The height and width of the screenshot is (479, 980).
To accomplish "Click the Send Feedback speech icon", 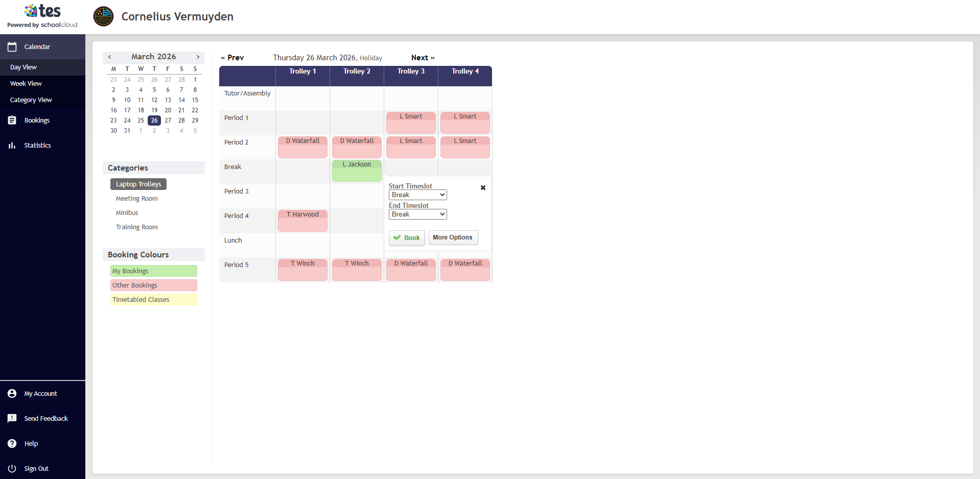I will [x=12, y=419].
